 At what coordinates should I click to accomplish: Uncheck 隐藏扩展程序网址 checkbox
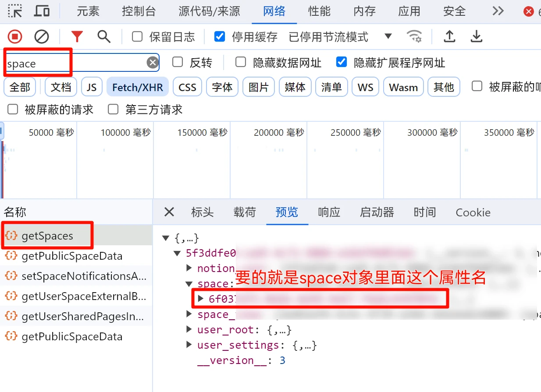pos(342,62)
